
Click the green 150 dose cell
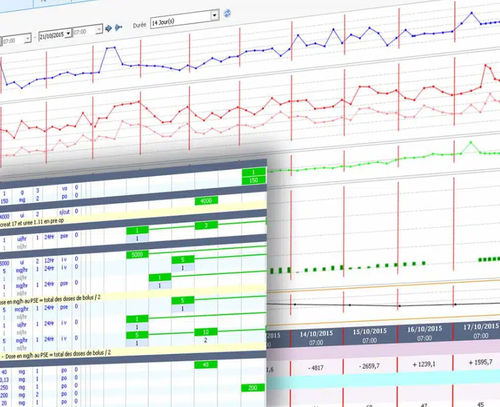point(254,180)
